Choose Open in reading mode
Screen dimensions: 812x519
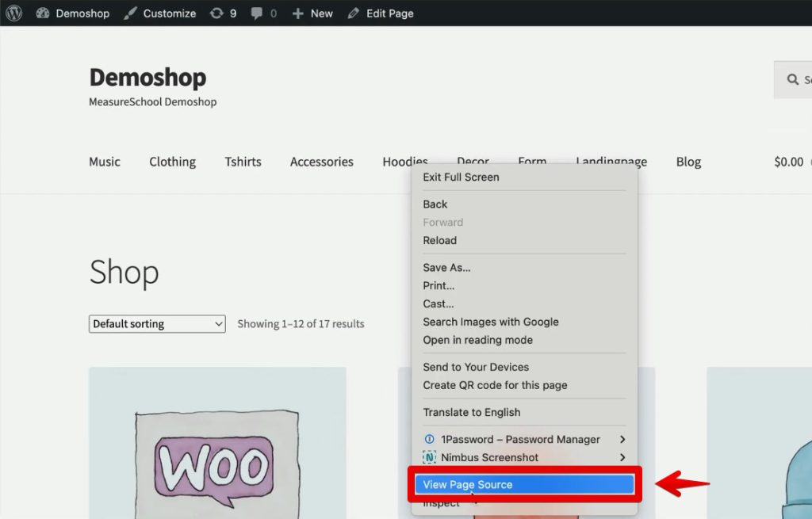524,340
